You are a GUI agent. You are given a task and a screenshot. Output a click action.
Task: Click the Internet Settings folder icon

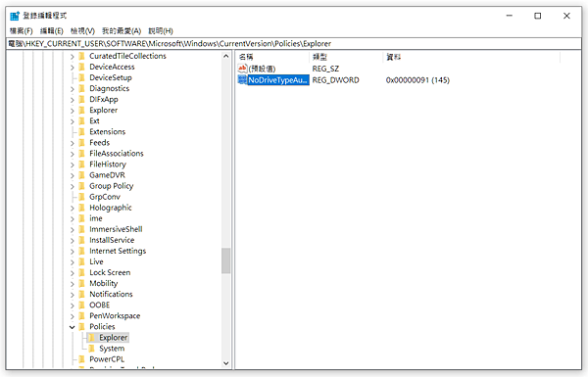(82, 251)
